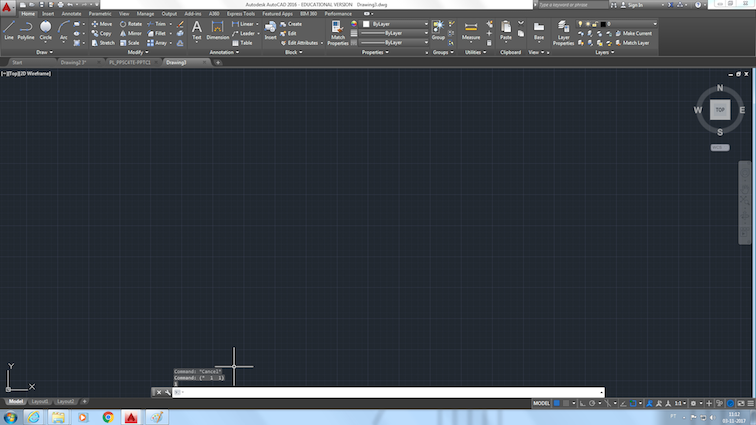Viewport: 756px width, 425px height.
Task: Launch the Insert block tool
Action: pyautogui.click(x=270, y=30)
